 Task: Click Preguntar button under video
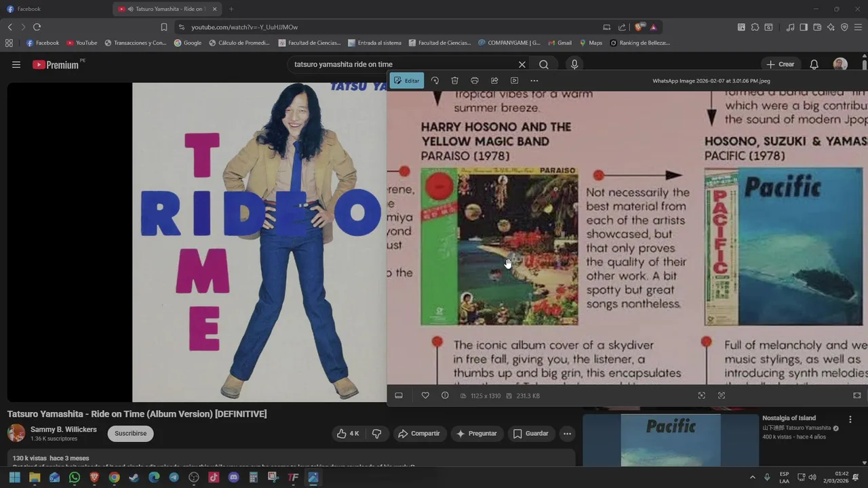[x=477, y=434]
